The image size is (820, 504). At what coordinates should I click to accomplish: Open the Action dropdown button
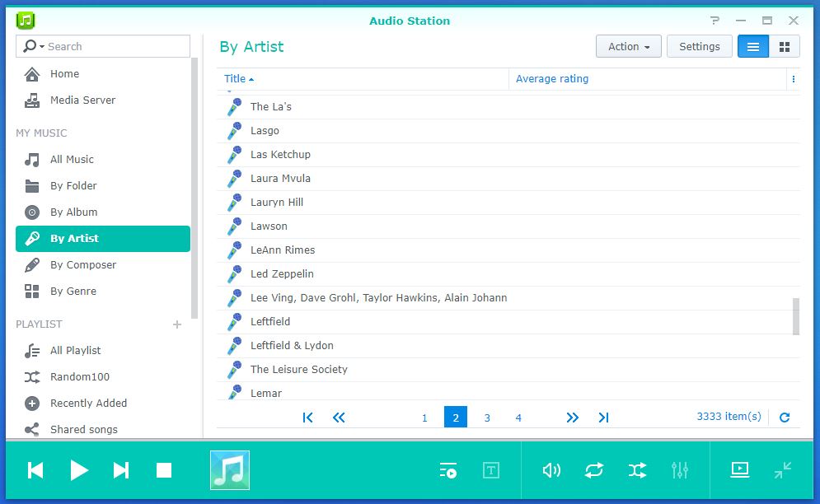tap(629, 47)
